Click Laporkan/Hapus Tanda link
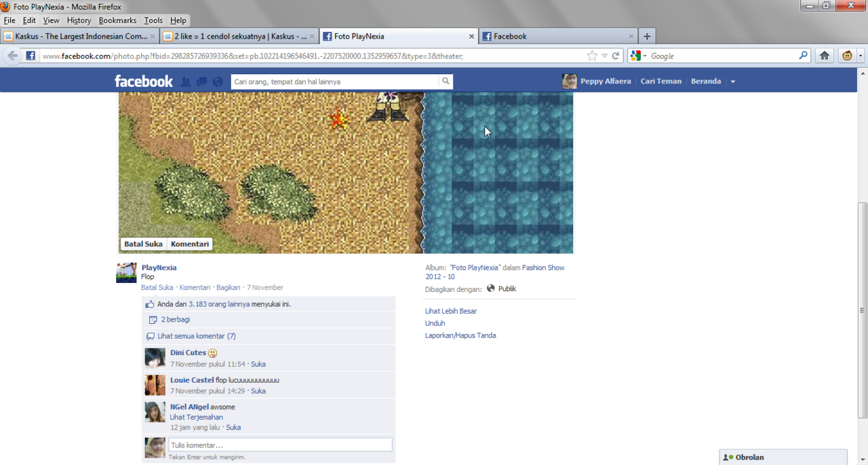This screenshot has width=868, height=465. 460,335
